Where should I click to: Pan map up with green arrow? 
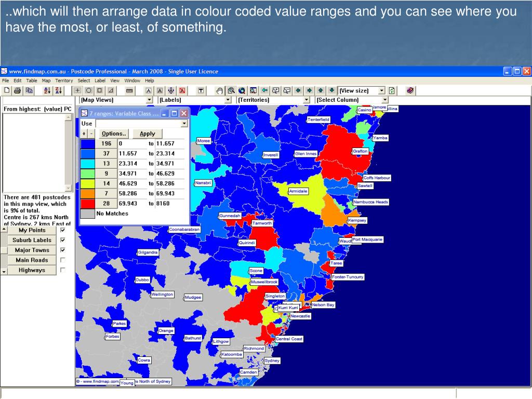(321, 90)
